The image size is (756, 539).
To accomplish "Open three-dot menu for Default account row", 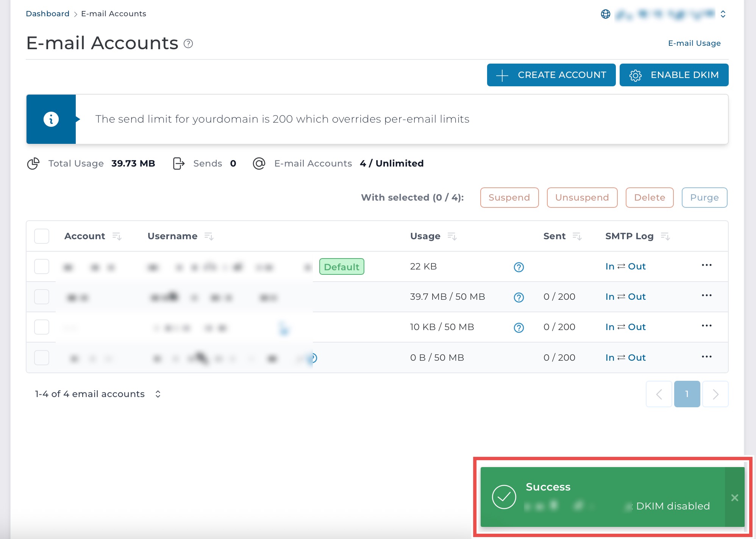I will pyautogui.click(x=706, y=265).
